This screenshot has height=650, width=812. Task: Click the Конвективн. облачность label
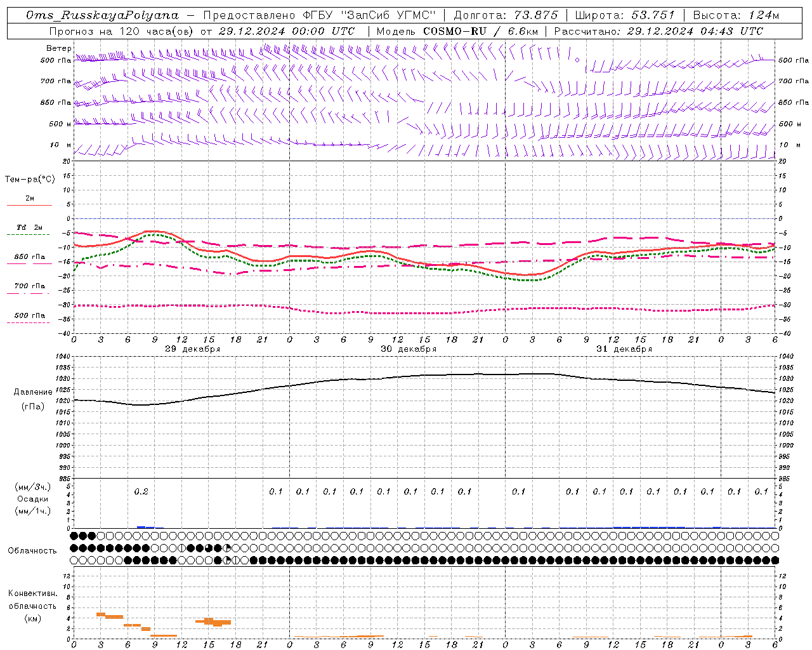coord(33,600)
